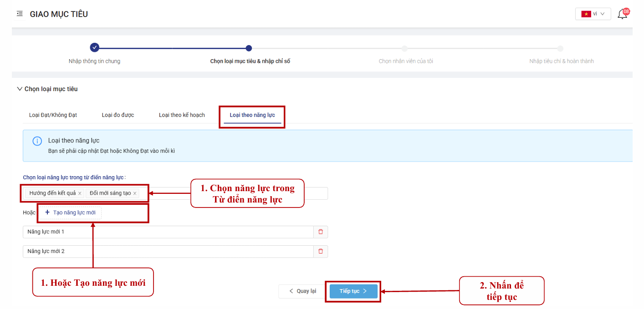This screenshot has width=644, height=309.
Task: Click the completed step checkmark circle
Action: click(94, 48)
